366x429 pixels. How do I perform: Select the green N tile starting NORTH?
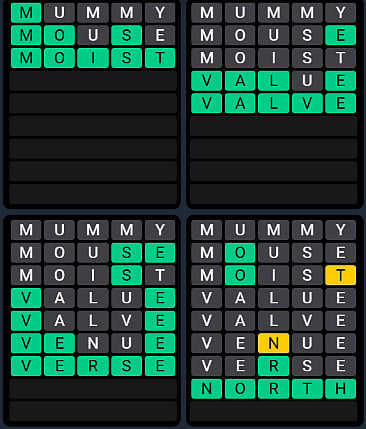pyautogui.click(x=207, y=389)
